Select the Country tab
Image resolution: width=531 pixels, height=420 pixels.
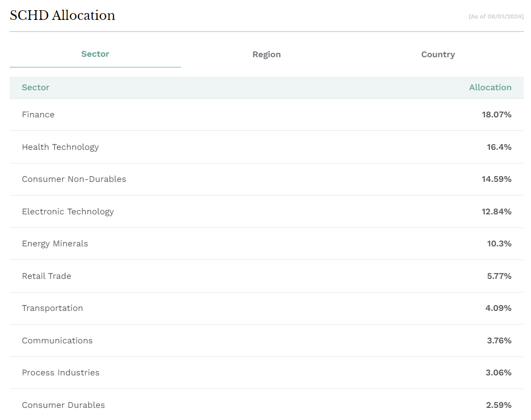(438, 54)
